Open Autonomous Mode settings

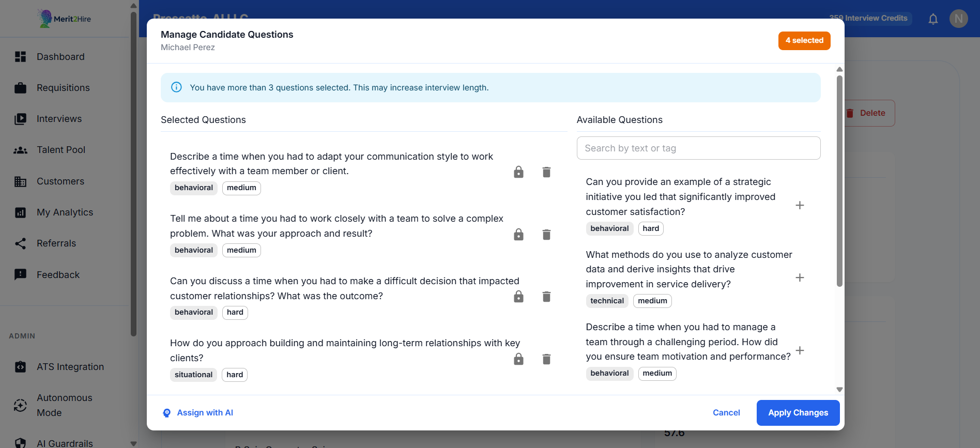[x=65, y=405]
